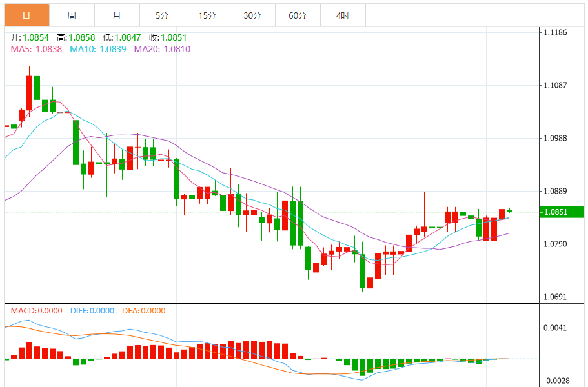
Task: Click the 高: 1.0858 high price value
Action: click(76, 37)
